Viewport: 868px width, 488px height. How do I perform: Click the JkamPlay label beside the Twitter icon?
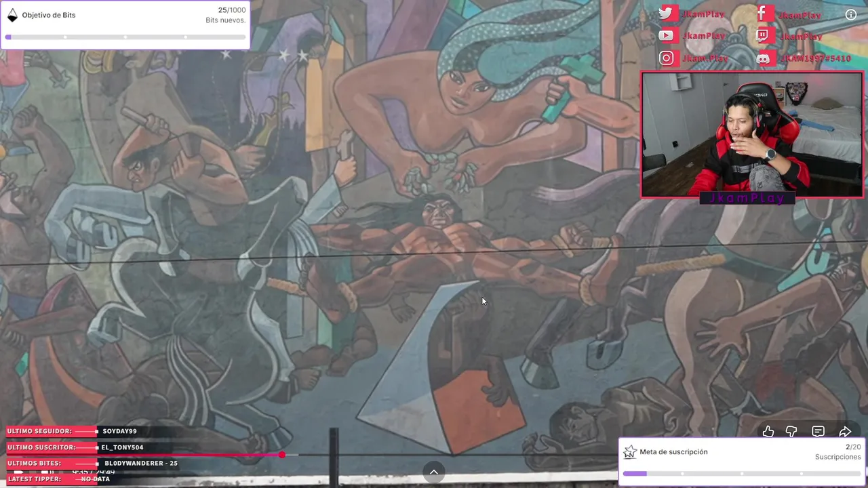pos(704,14)
